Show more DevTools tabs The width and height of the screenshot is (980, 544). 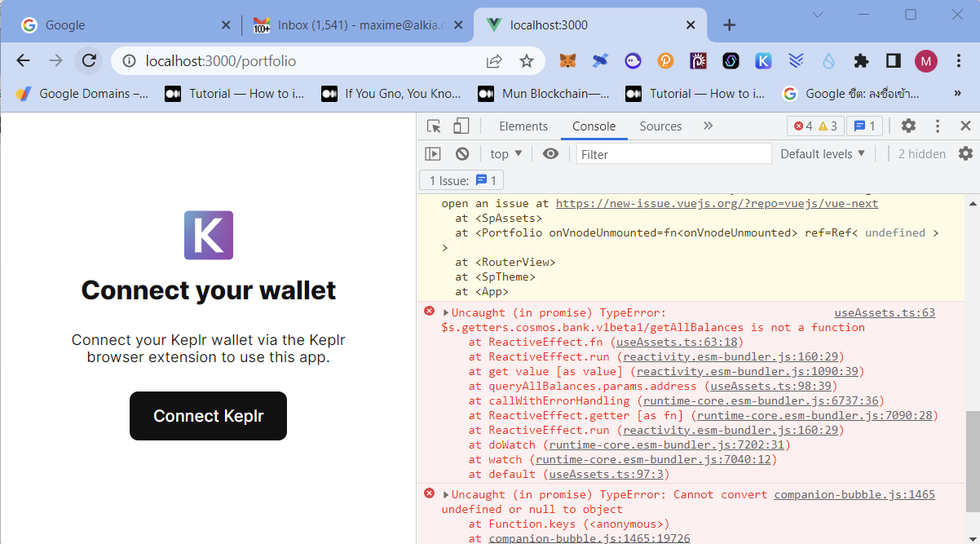point(708,126)
